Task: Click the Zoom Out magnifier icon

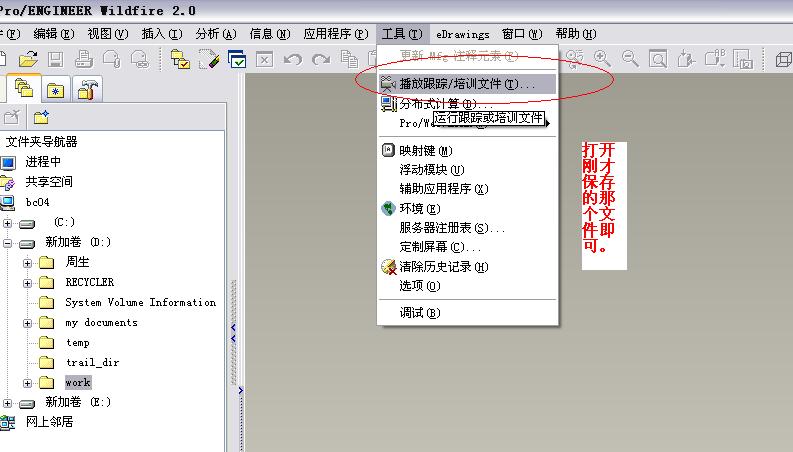Action: (x=630, y=59)
